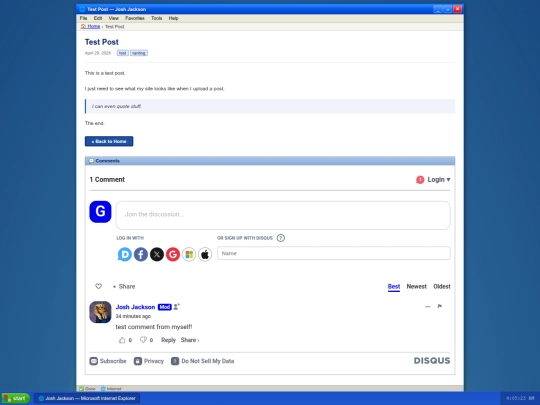Downvote the Josh Jackson comment
This screenshot has width=540, height=405.
click(x=143, y=340)
